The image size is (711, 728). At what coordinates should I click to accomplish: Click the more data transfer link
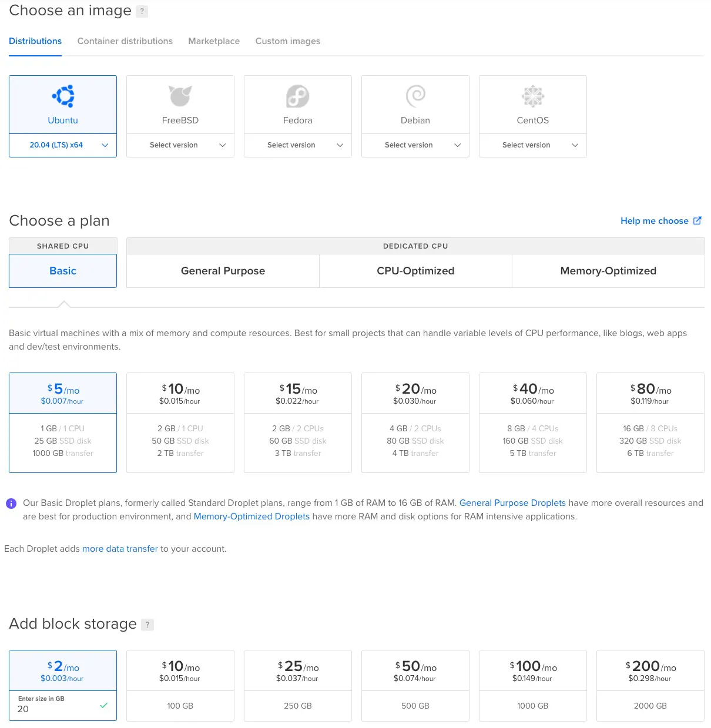(120, 548)
